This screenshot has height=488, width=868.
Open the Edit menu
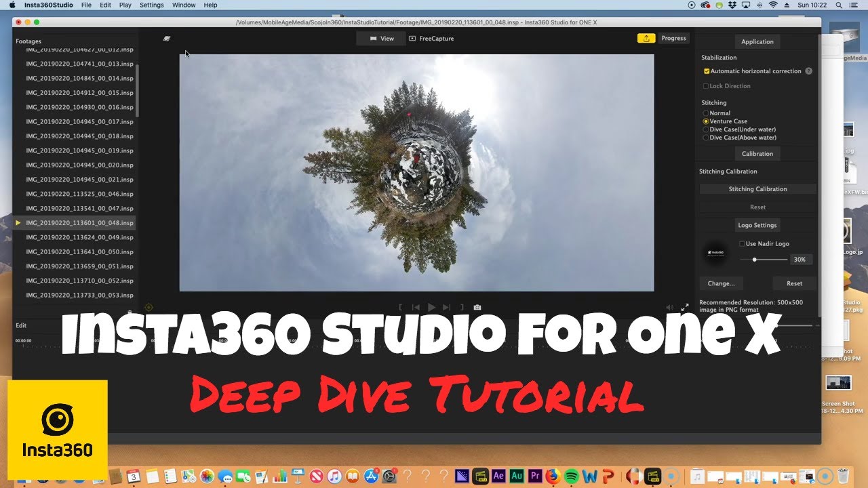click(105, 5)
